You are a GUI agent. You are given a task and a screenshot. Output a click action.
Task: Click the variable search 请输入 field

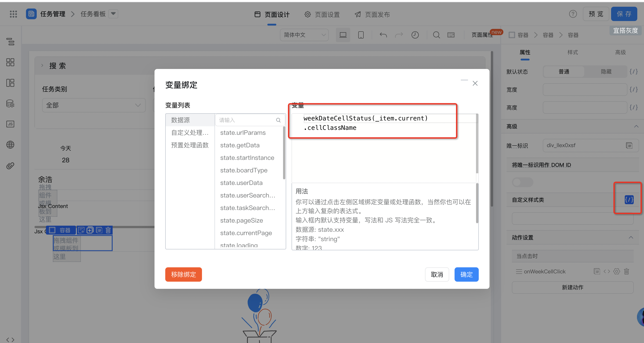click(250, 120)
